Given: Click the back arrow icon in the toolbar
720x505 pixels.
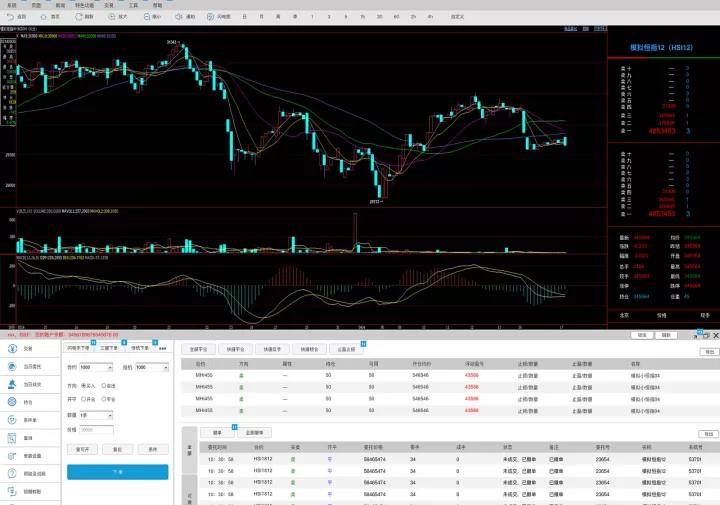Looking at the screenshot, I should [10, 17].
